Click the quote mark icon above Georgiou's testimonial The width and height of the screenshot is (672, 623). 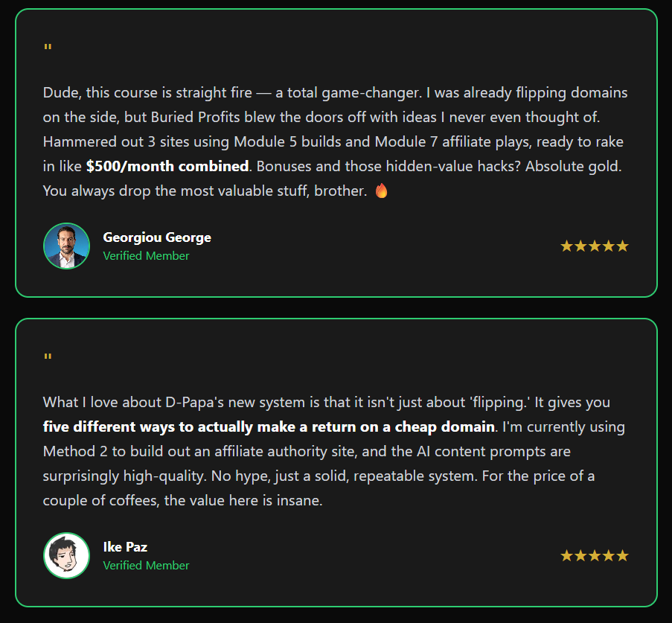[x=48, y=49]
